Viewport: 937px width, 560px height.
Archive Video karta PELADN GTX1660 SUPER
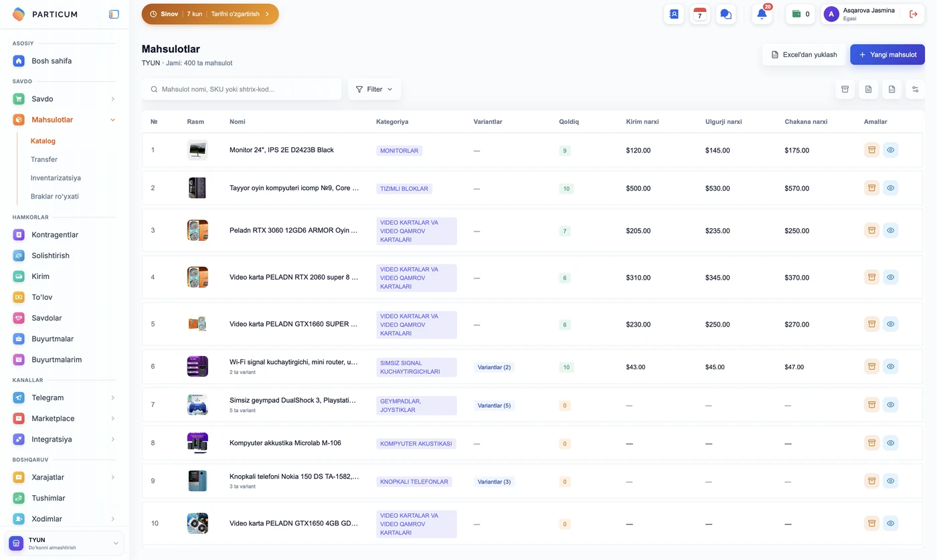[871, 324]
